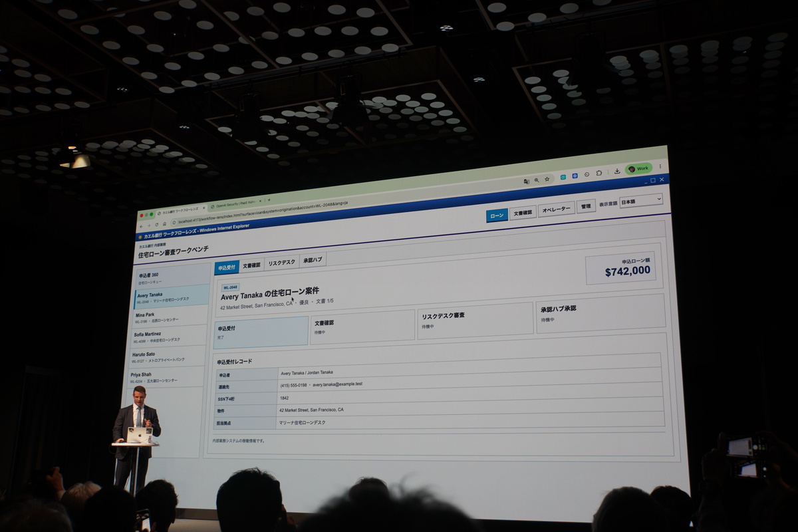The height and width of the screenshot is (532, 798).
Task: Close the カエル銀行 ワークフローレンズ browser tab
Action: pyautogui.click(x=203, y=208)
